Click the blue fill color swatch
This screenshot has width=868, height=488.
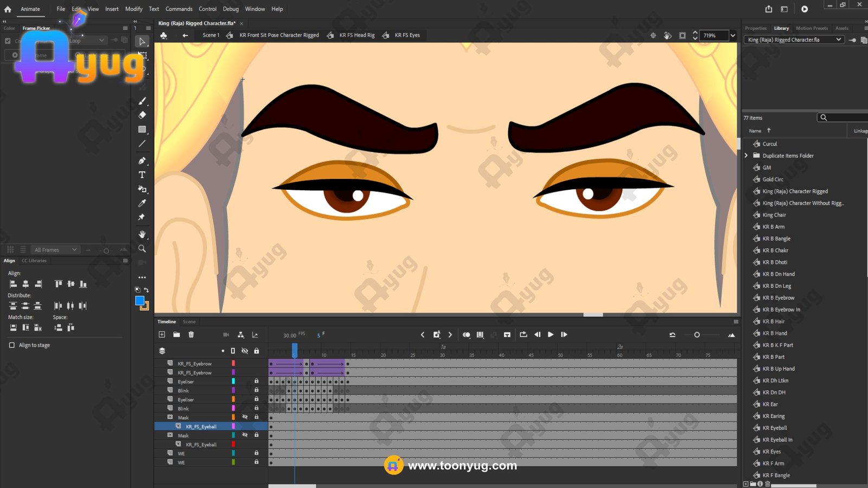tap(139, 300)
